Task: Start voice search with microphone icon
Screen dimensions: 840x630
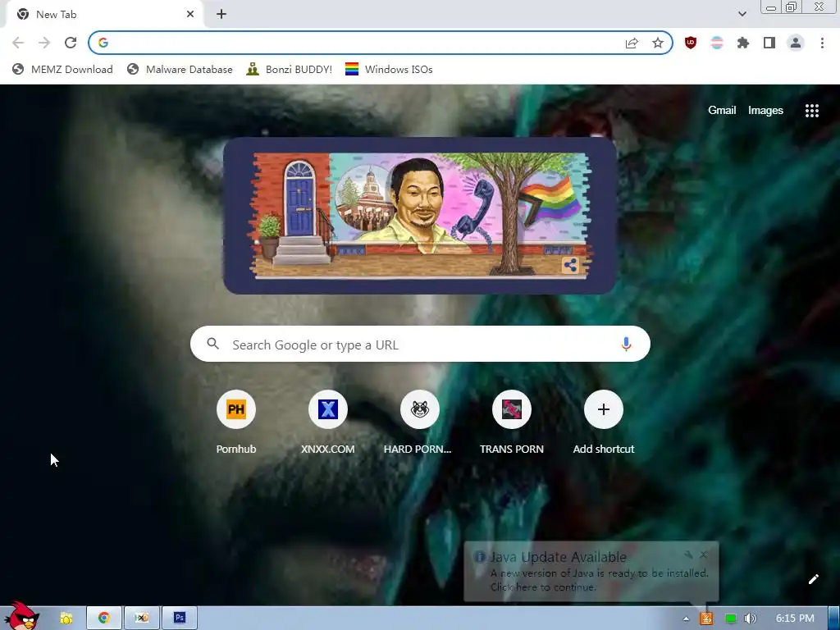Action: 626,344
